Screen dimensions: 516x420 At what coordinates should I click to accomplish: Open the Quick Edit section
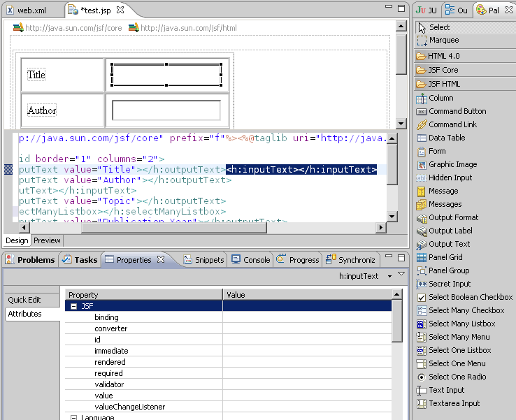pos(24,300)
